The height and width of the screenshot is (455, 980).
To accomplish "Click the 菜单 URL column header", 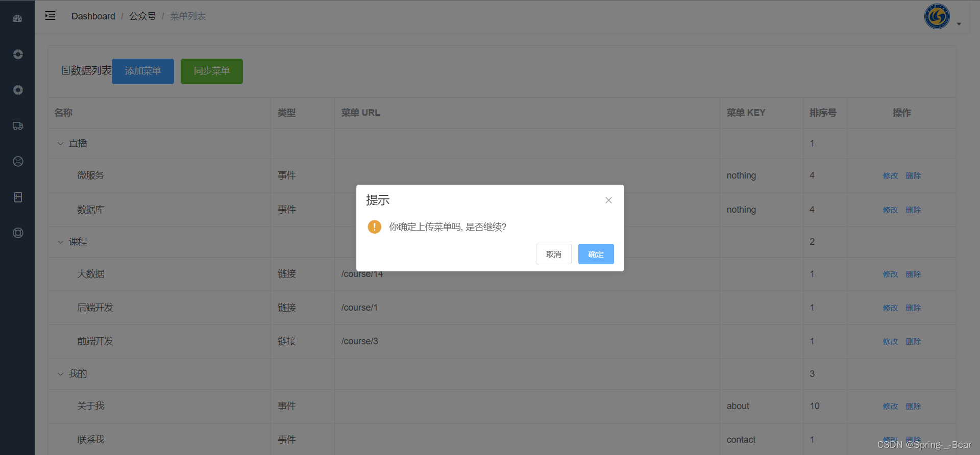I will (x=527, y=113).
